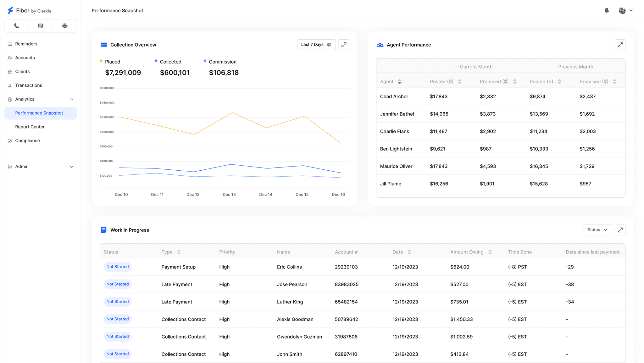The width and height of the screenshot is (644, 363).
Task: Click the Not Started badge for Eric Collins
Action: (118, 267)
